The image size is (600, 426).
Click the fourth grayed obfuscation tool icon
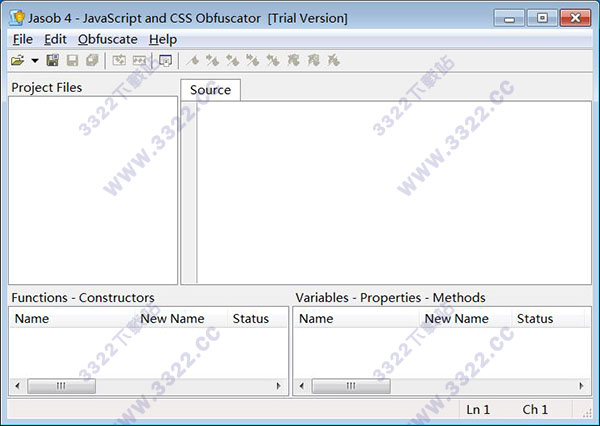[x=253, y=60]
